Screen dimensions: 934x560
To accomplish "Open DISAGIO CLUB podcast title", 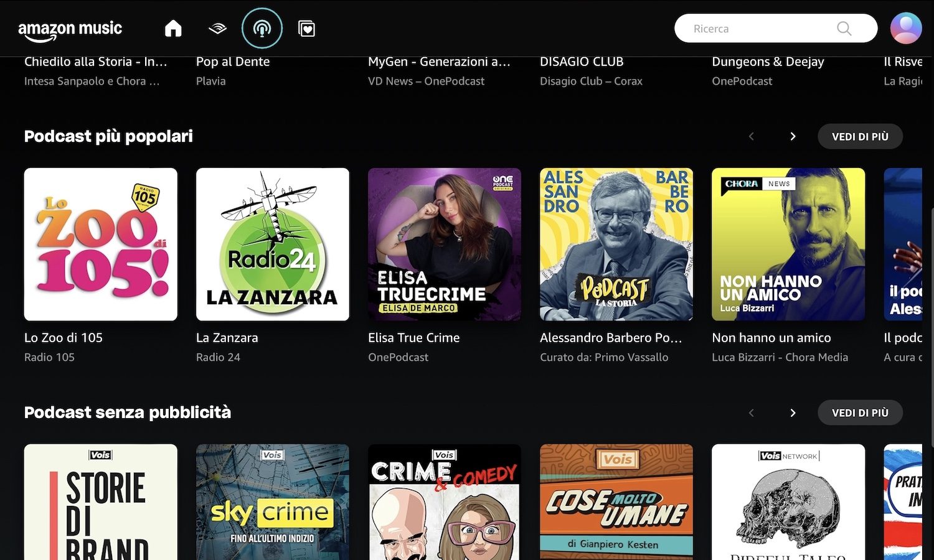I will click(x=582, y=62).
